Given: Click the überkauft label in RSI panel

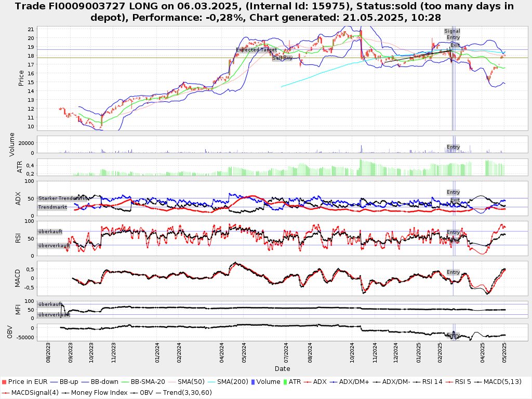Looking at the screenshot, I should 50,232.
